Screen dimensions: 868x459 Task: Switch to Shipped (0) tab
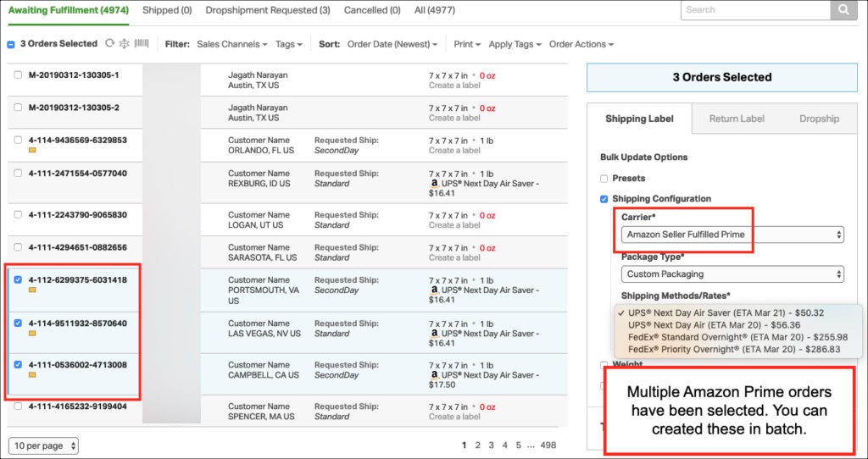167,10
